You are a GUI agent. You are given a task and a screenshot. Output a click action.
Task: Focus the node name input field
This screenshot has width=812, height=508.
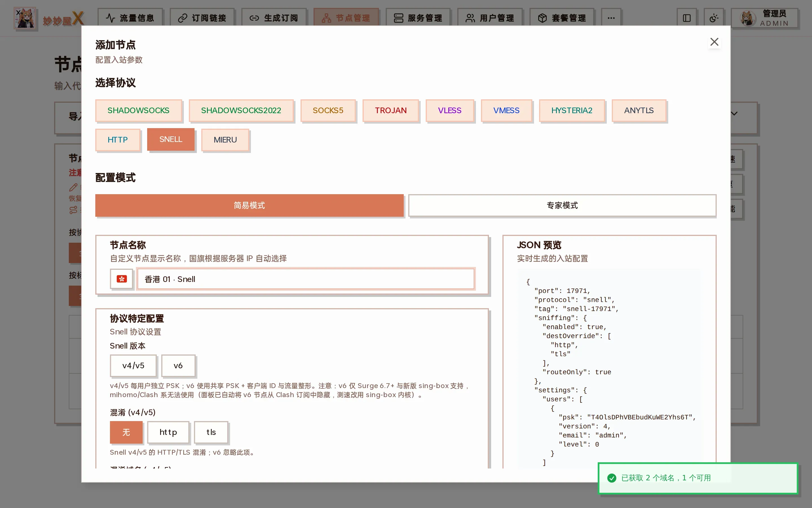(306, 279)
